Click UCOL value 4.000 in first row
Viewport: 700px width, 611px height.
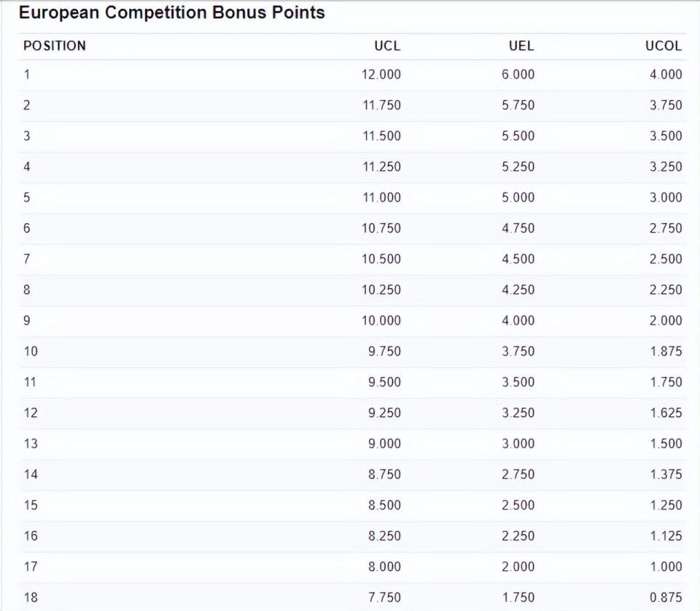pos(666,74)
